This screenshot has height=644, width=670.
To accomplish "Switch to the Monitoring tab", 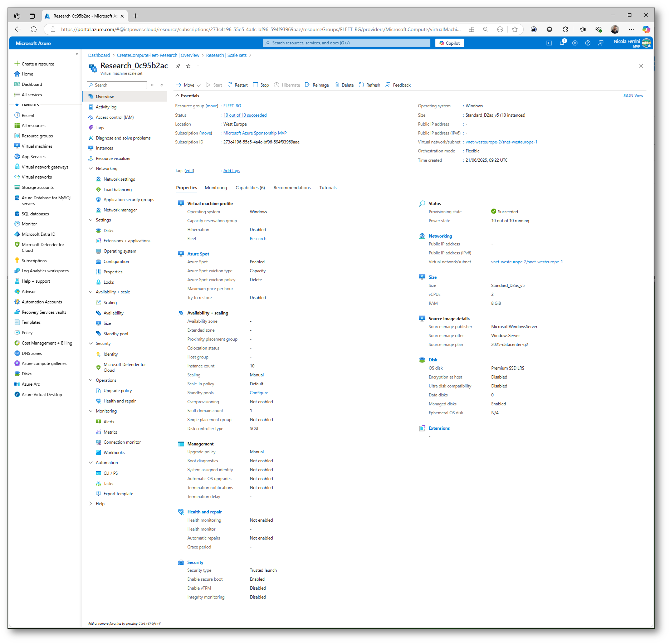I will click(x=216, y=188).
